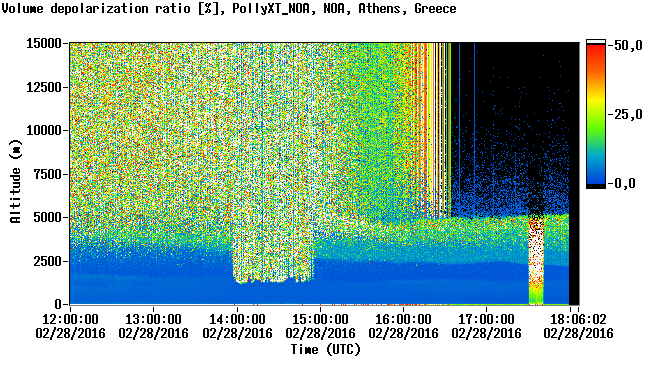Screen dimensions: 665x389
Task: Click the 7500 altitude tick label
Action: (47, 174)
